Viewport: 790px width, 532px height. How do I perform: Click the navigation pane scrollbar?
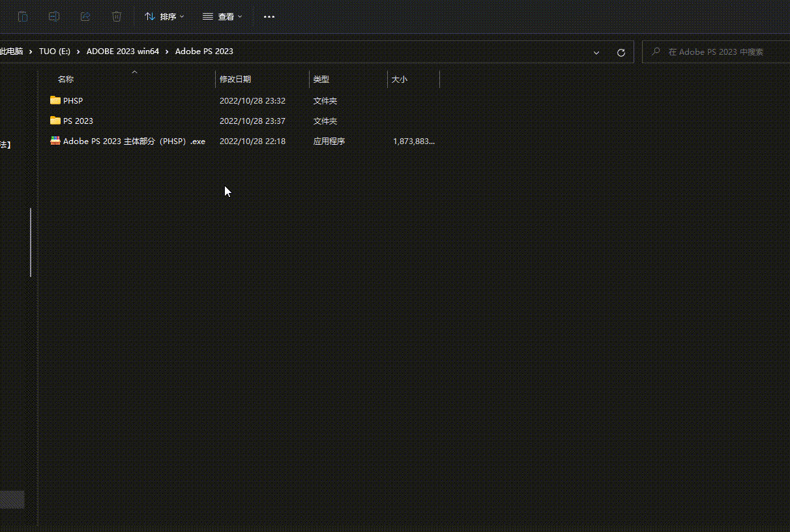click(x=31, y=243)
